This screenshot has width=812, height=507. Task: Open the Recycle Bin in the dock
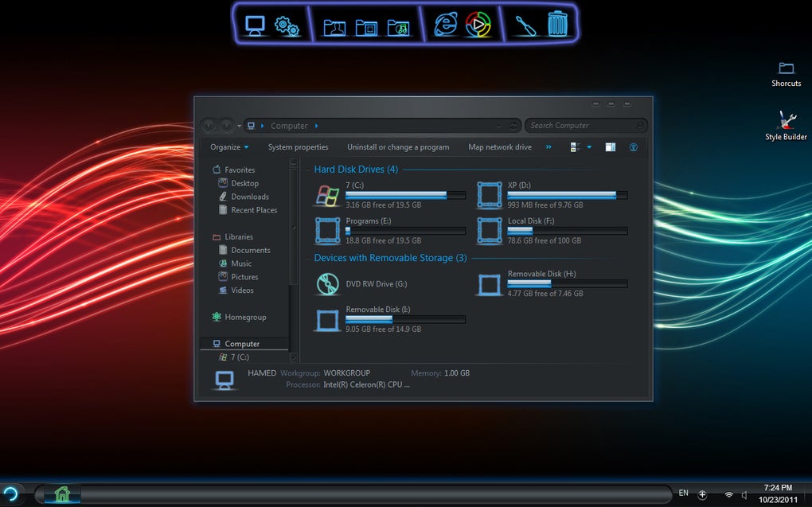pyautogui.click(x=557, y=25)
